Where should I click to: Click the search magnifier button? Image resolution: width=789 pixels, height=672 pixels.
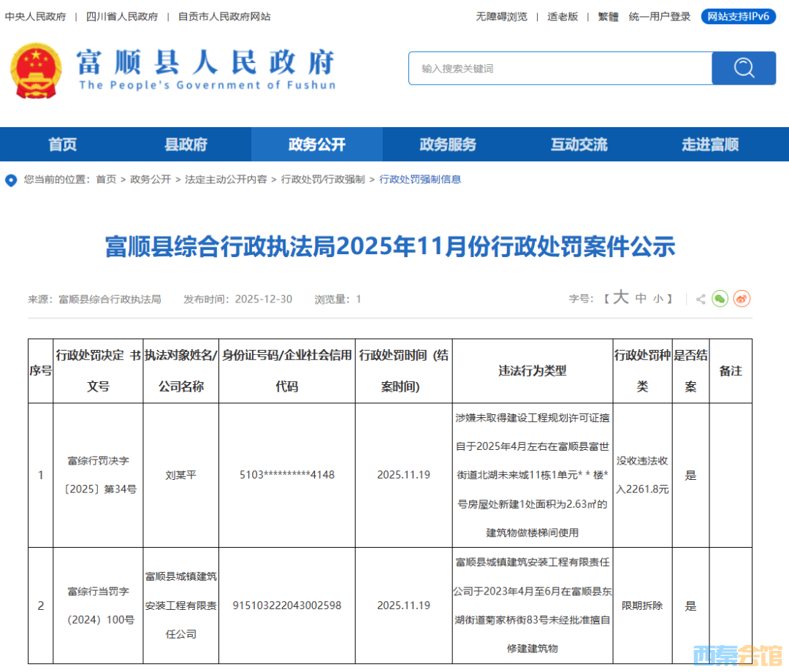point(744,68)
